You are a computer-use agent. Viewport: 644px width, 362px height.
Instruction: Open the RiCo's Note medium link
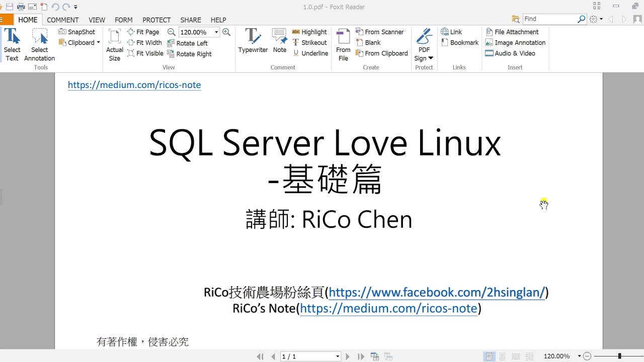[388, 308]
